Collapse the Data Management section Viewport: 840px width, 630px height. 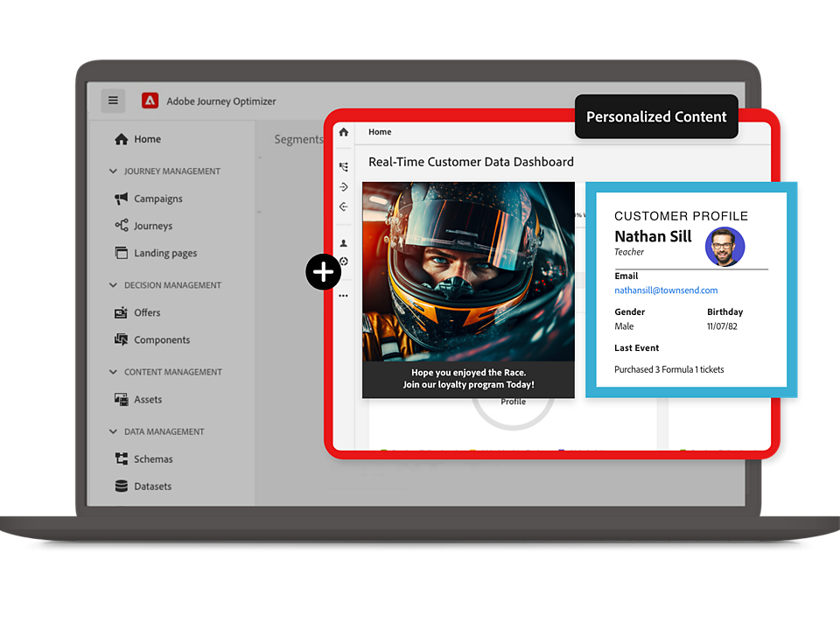pyautogui.click(x=113, y=431)
